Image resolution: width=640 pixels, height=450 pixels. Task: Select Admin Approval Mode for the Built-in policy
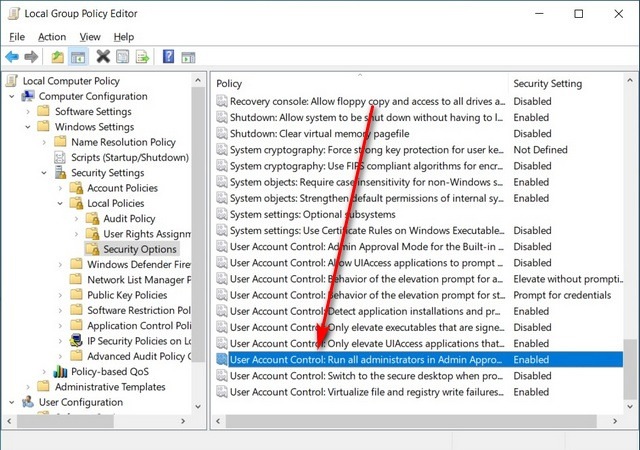click(419, 247)
